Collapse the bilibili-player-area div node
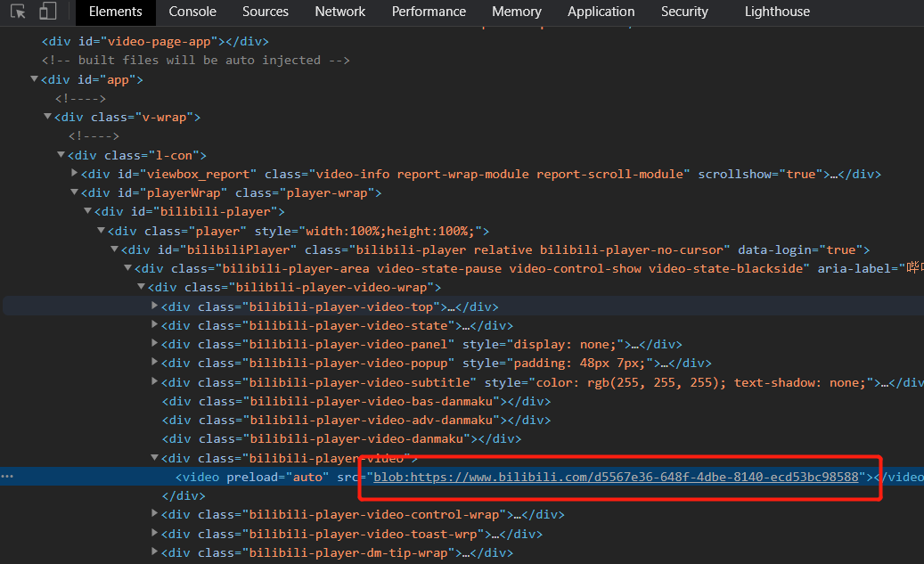The image size is (924, 564). (128, 268)
